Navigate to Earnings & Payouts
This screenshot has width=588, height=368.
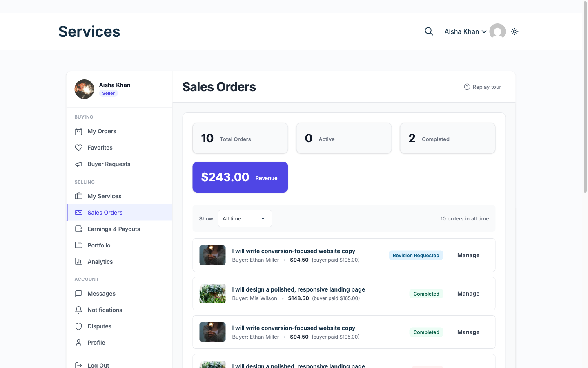point(119,229)
